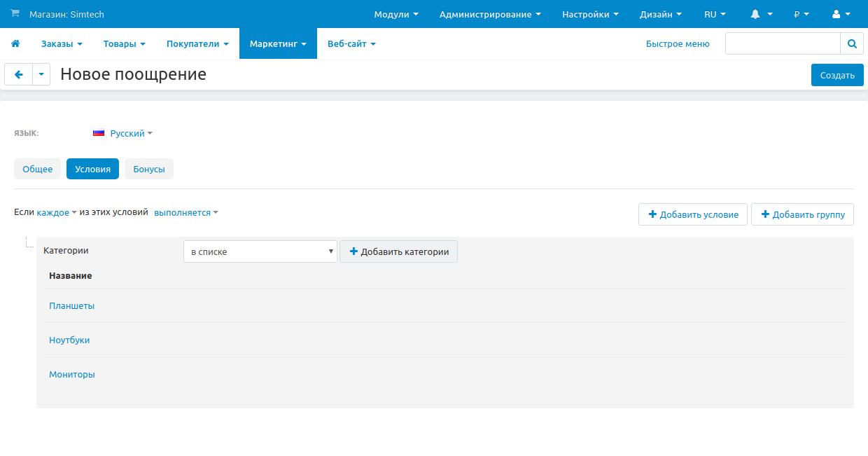Viewport: 868px width, 456px height.
Task: Open the Ноутбуки category link
Action: click(x=69, y=340)
